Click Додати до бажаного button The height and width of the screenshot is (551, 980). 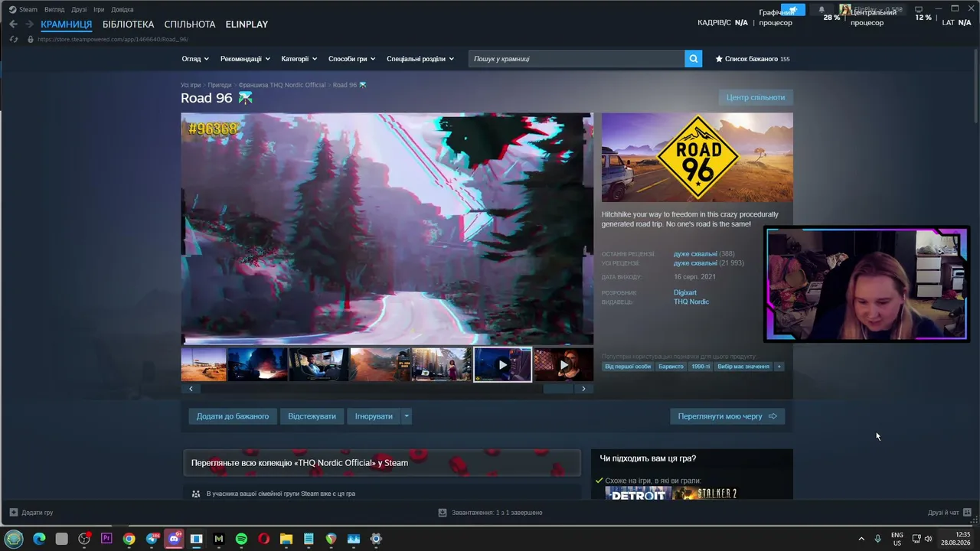pos(233,416)
